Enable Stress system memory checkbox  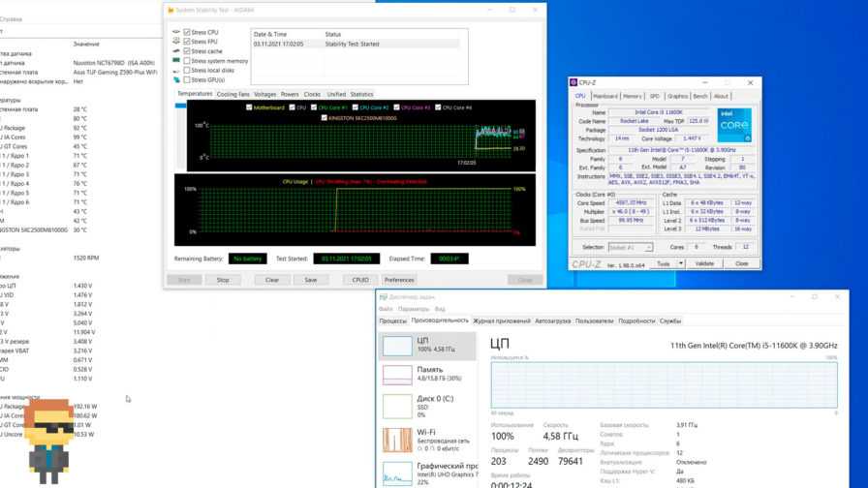(187, 61)
